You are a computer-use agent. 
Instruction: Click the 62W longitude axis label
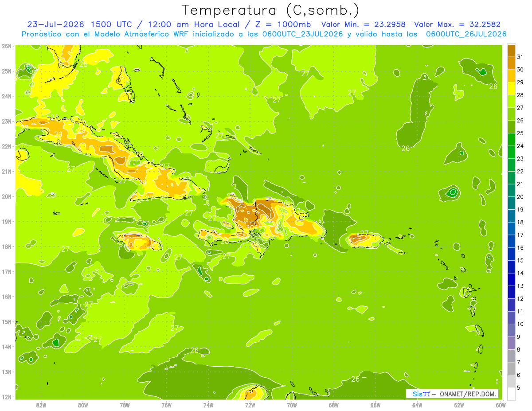(x=459, y=405)
